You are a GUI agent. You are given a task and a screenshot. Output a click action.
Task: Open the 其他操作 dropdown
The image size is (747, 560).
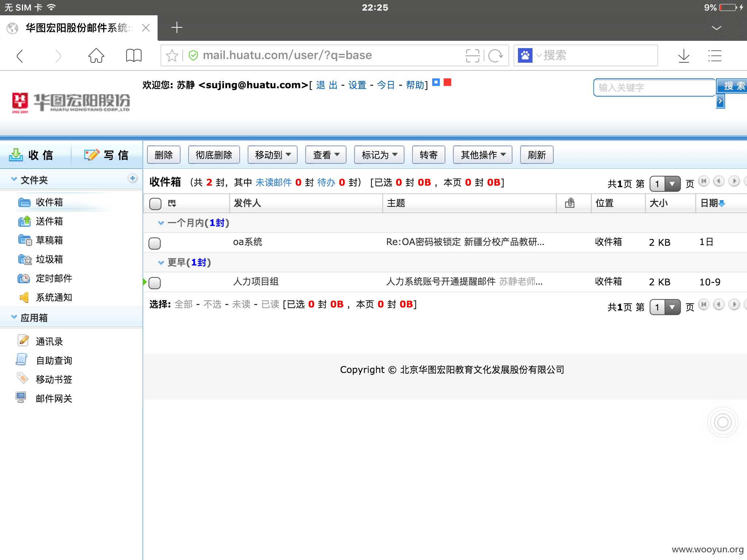[483, 155]
